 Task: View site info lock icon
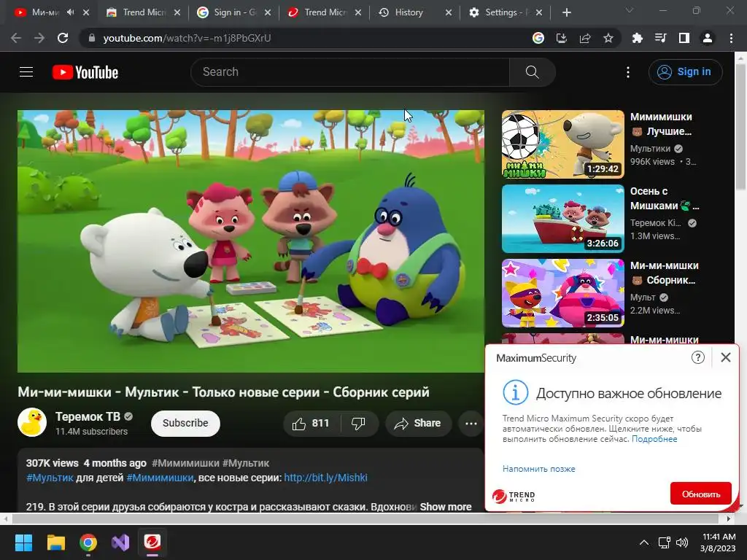point(92,38)
